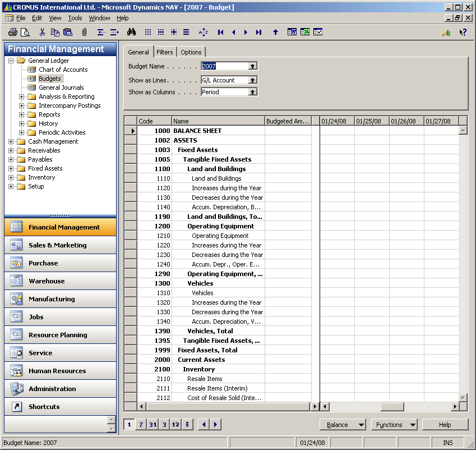The height and width of the screenshot is (450, 476).
Task: Open the Manufacturing navigation menu
Action: pos(60,299)
